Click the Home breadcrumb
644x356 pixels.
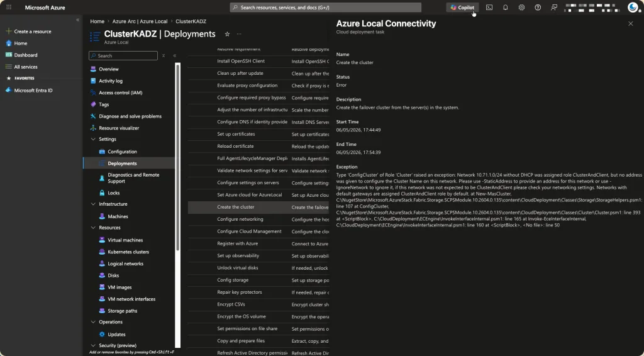[x=97, y=21]
